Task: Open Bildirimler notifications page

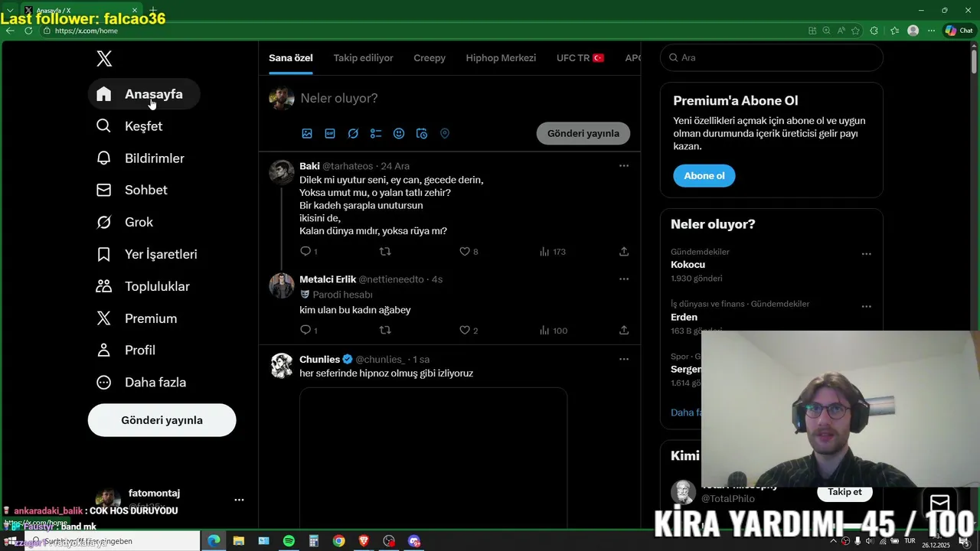Action: tap(140, 158)
